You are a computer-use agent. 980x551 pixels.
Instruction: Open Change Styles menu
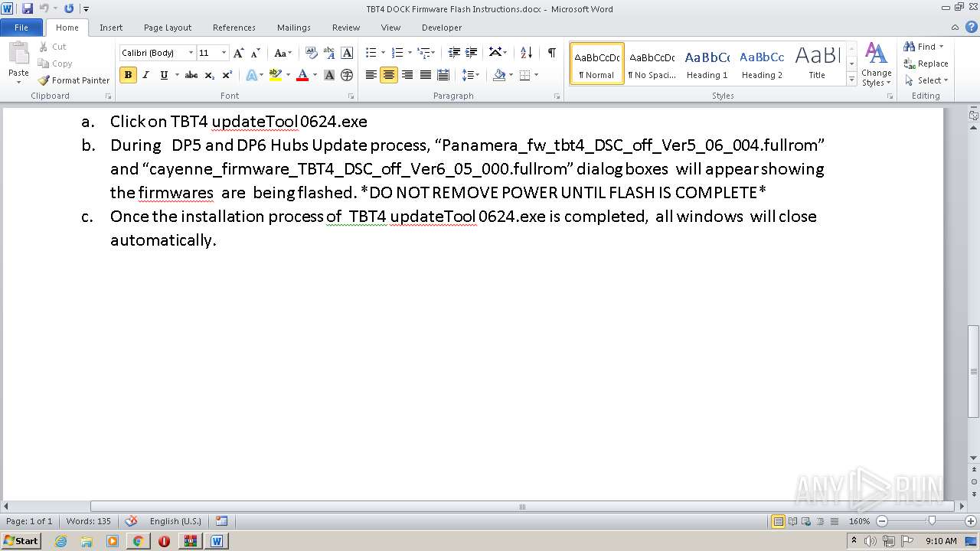coord(876,65)
